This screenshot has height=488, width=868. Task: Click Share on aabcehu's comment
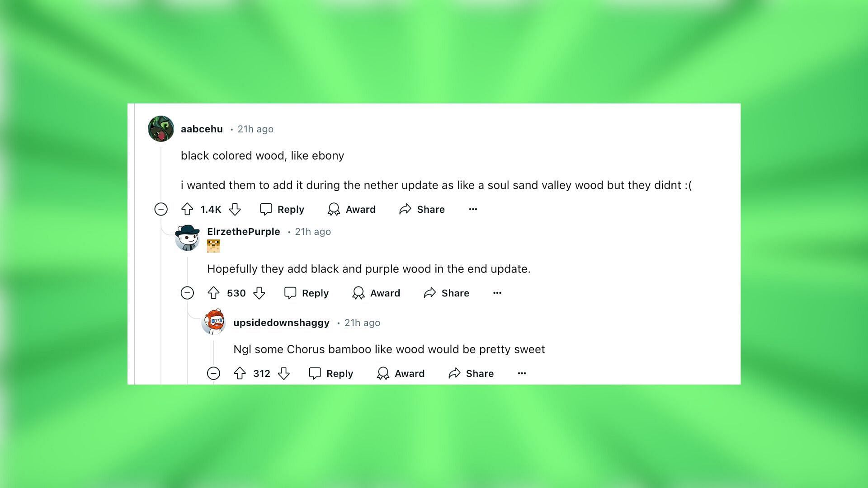[423, 209]
